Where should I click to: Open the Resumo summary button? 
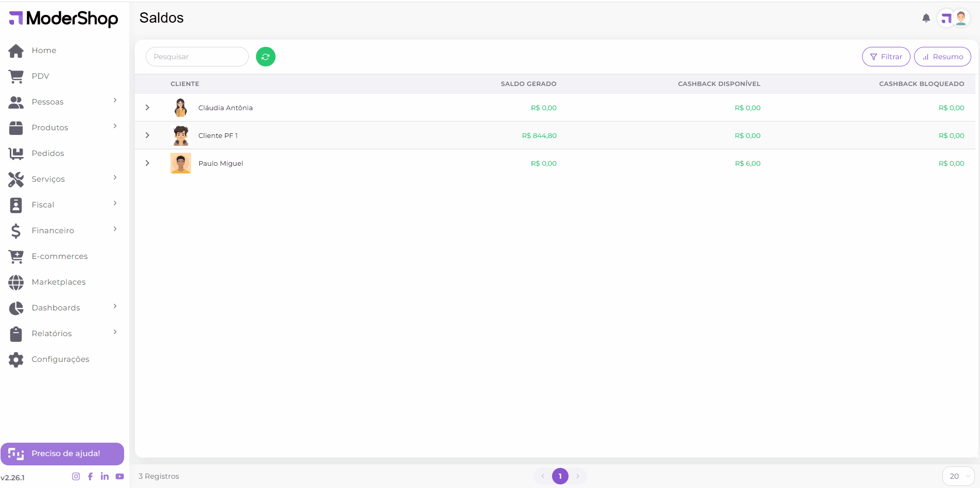(x=942, y=57)
